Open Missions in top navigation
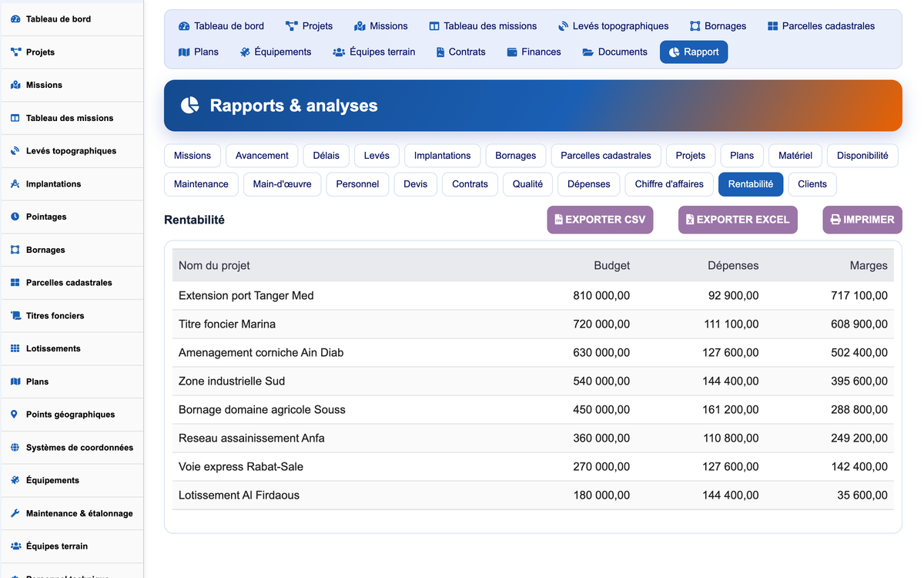This screenshot has height=578, width=924. 381,26
